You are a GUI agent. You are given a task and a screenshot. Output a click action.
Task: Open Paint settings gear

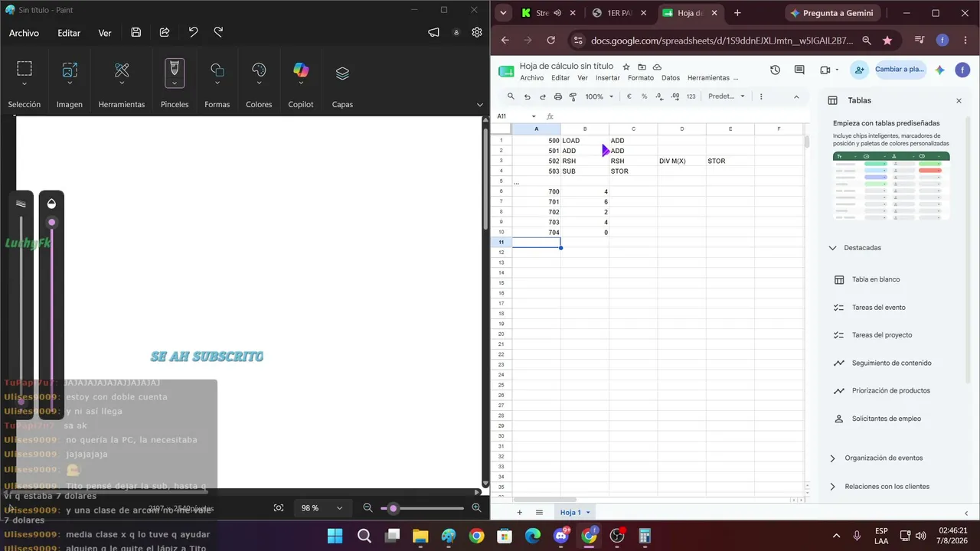coord(477,32)
